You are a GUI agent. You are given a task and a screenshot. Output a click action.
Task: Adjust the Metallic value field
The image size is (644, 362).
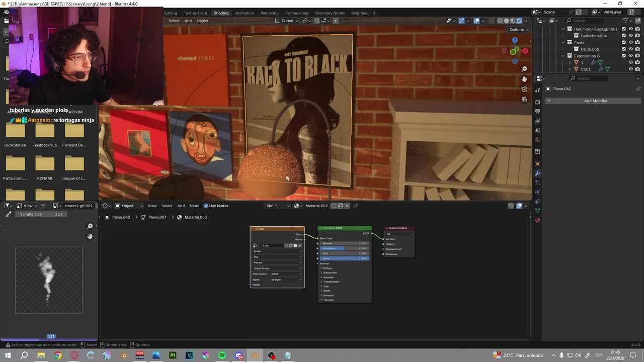pos(345,243)
